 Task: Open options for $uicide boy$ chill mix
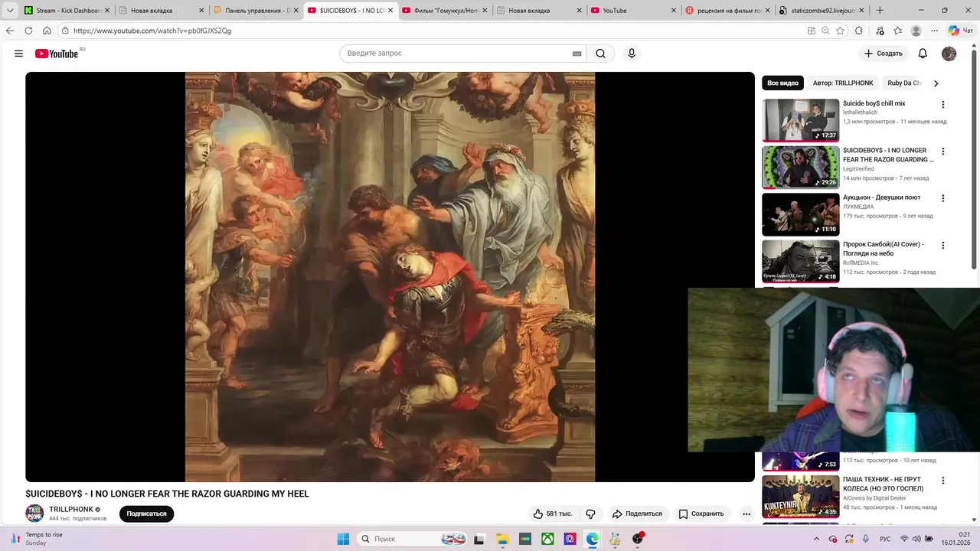pos(942,105)
